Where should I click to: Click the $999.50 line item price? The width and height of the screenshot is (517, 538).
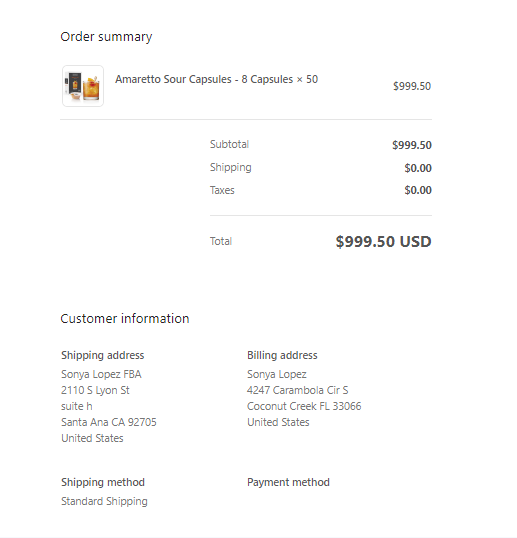412,86
